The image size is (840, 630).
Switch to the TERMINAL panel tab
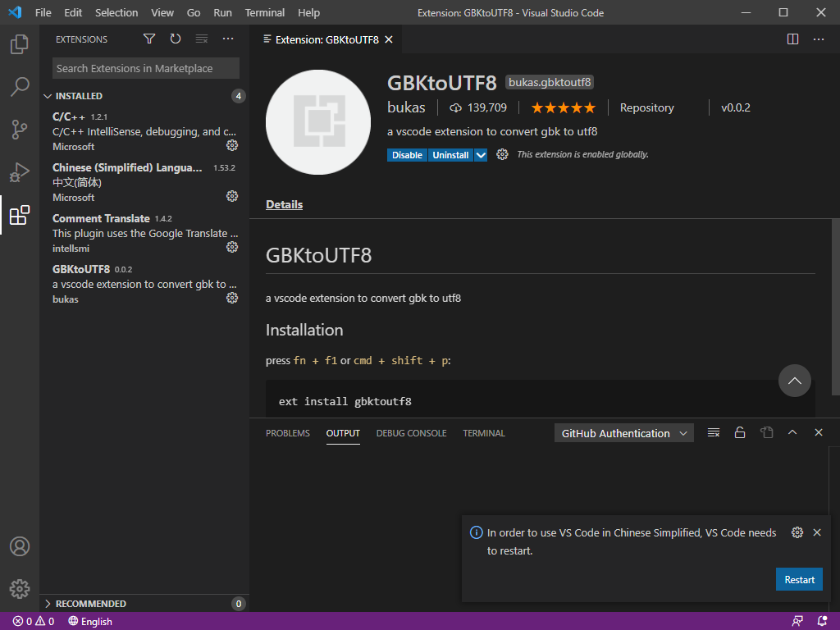[483, 432]
